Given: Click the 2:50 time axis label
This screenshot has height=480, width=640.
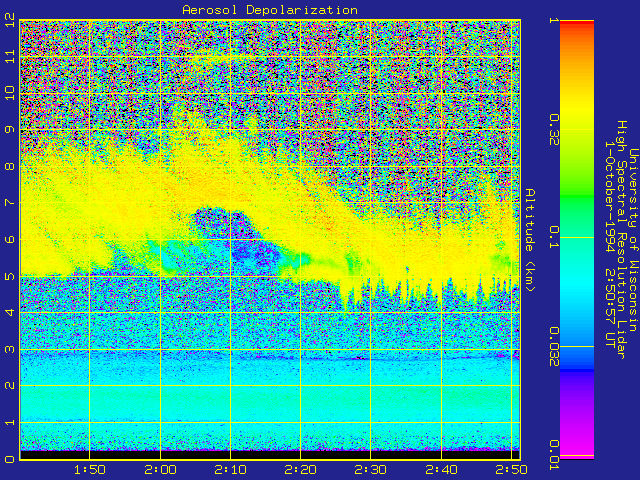Looking at the screenshot, I should pyautogui.click(x=511, y=470).
